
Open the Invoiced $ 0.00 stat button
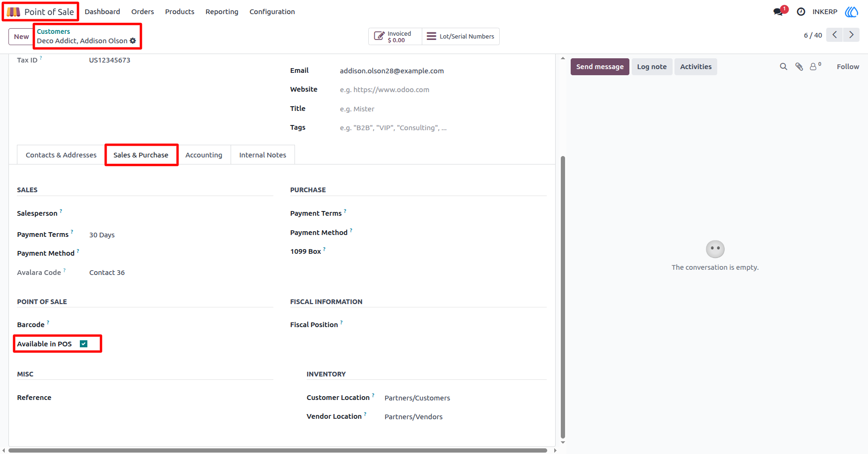click(x=395, y=37)
